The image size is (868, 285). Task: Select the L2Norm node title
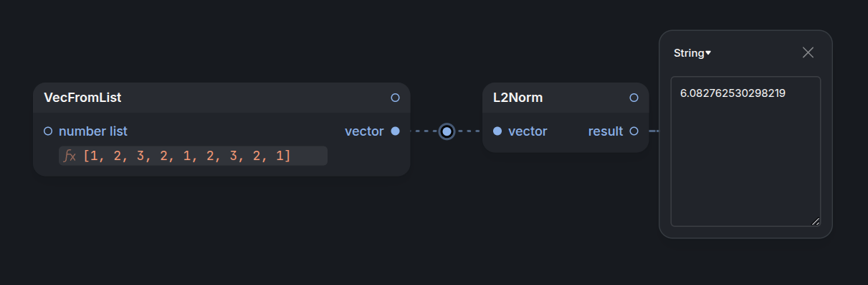pyautogui.click(x=518, y=98)
